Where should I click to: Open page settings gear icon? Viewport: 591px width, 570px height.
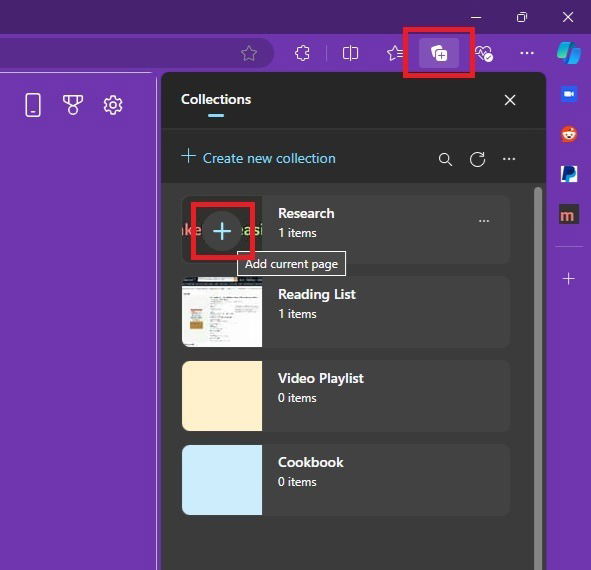[x=113, y=105]
